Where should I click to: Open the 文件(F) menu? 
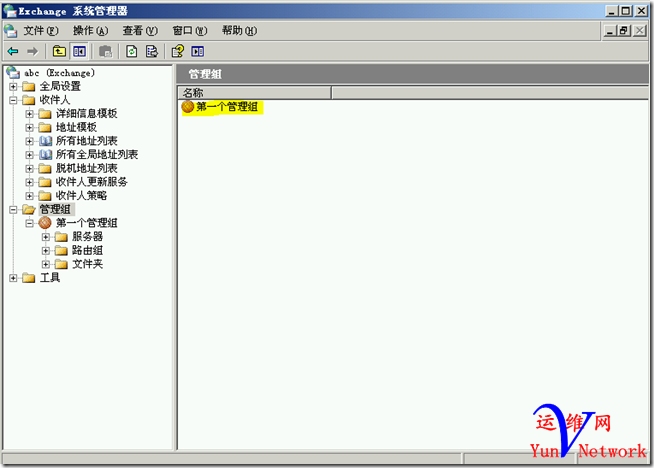(x=40, y=30)
